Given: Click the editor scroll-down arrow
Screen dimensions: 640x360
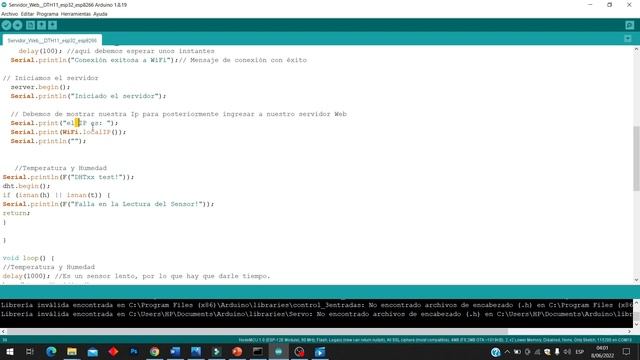Looking at the screenshot, I should pyautogui.click(x=636, y=280).
